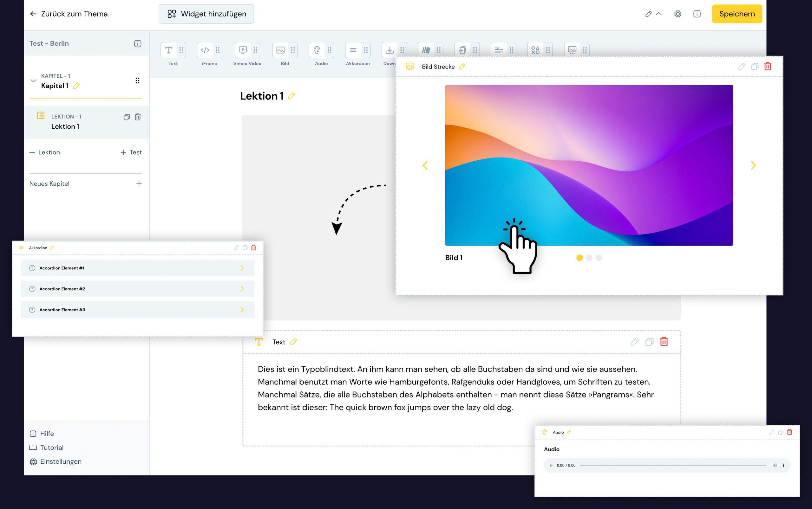Image resolution: width=812 pixels, height=509 pixels.
Task: Select the Vimeo Video widget icon
Action: click(243, 50)
